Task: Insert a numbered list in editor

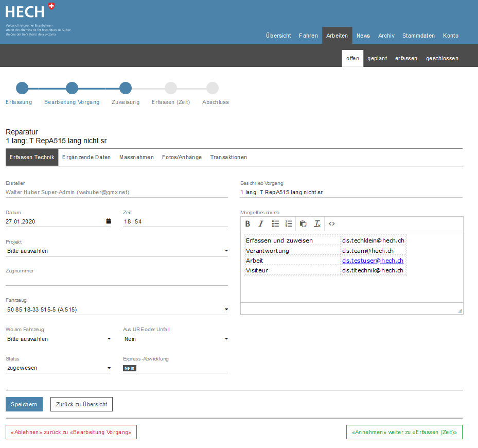Action: coord(289,223)
